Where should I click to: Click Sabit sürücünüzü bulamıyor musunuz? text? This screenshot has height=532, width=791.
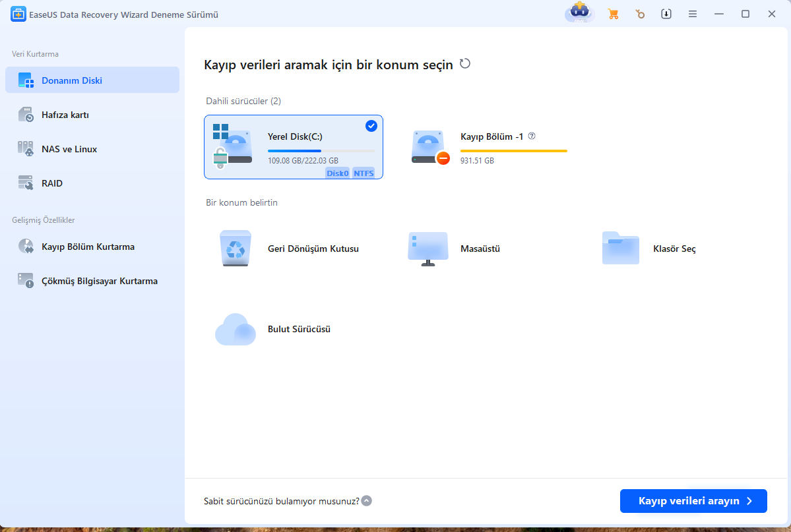tap(282, 501)
